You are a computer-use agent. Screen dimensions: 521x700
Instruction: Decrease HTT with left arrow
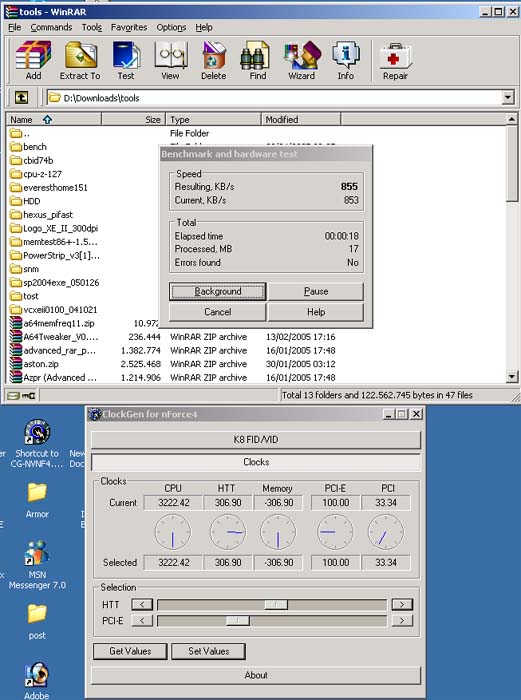[142, 604]
